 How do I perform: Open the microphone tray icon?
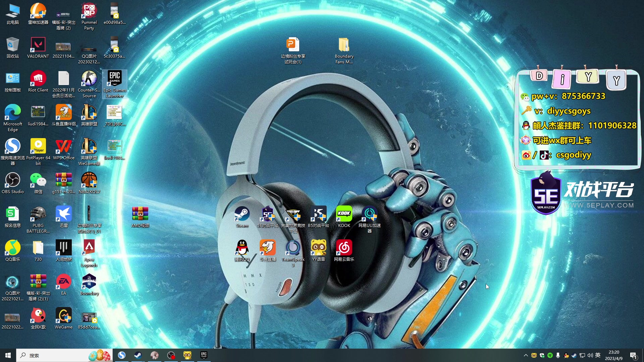(558, 355)
